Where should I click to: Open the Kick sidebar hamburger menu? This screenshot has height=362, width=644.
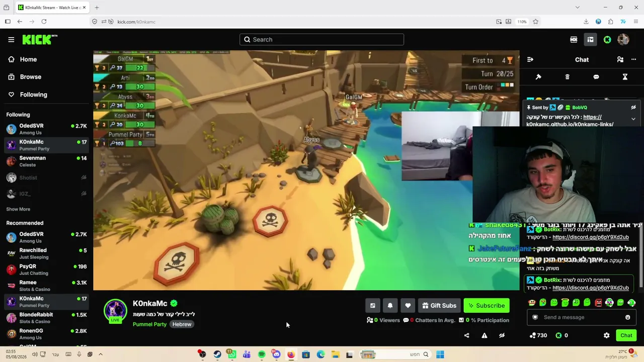(x=11, y=39)
